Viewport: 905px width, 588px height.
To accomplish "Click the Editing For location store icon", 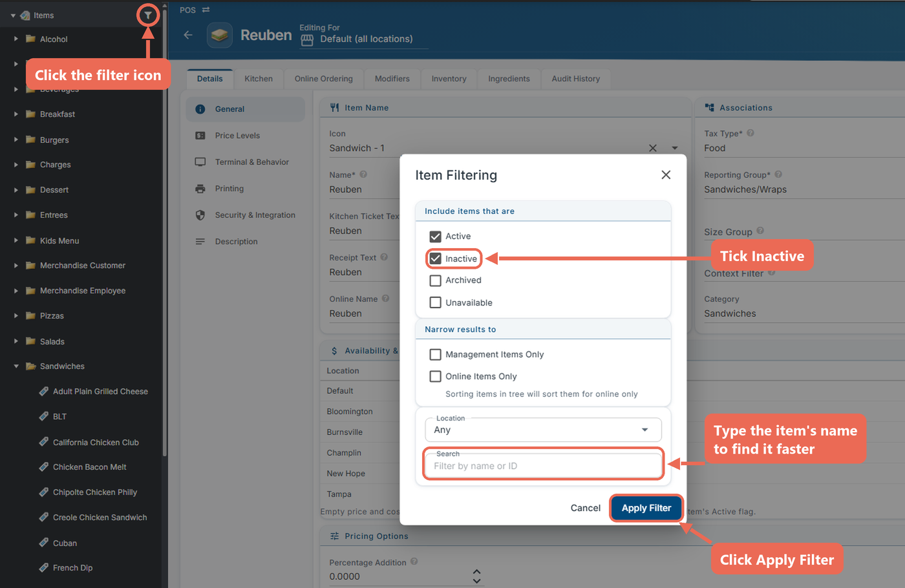I will click(x=307, y=40).
